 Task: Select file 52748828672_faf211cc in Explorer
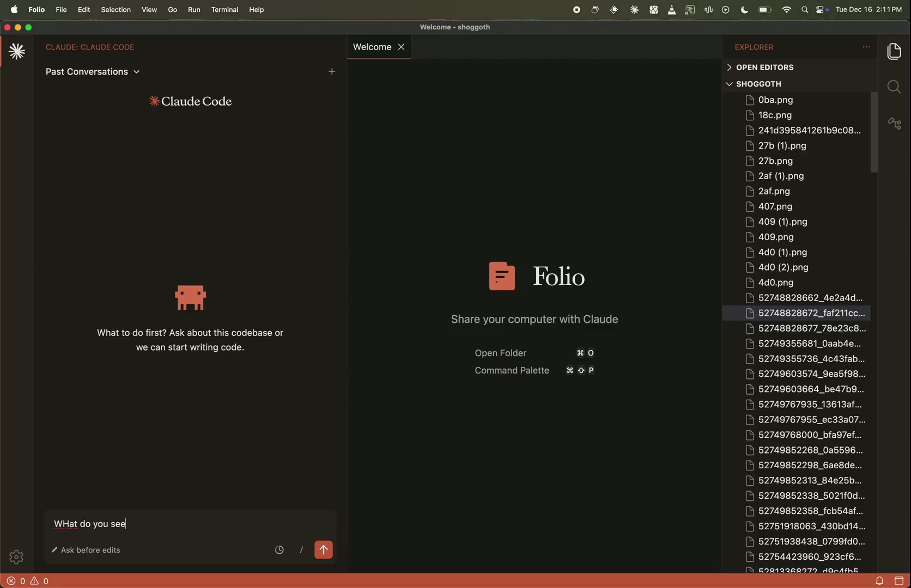[797, 313]
